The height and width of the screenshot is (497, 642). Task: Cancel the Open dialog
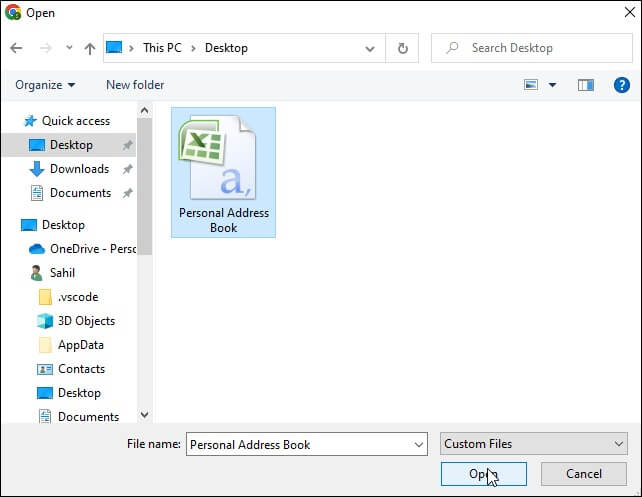584,474
